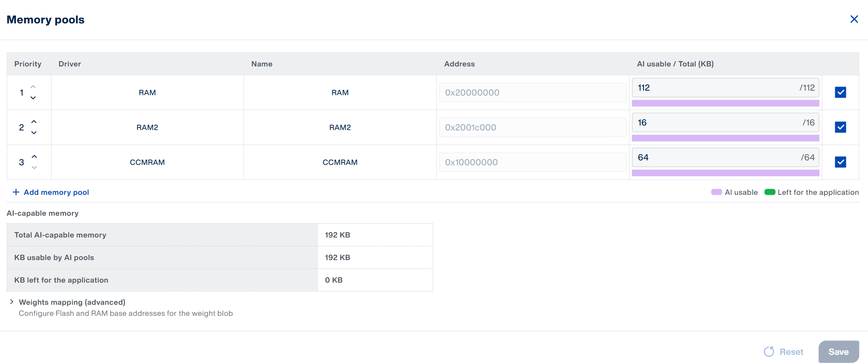Click the RAM pool purple usage bar
Viewport: 868px width, 363px height.
pyautogui.click(x=726, y=103)
